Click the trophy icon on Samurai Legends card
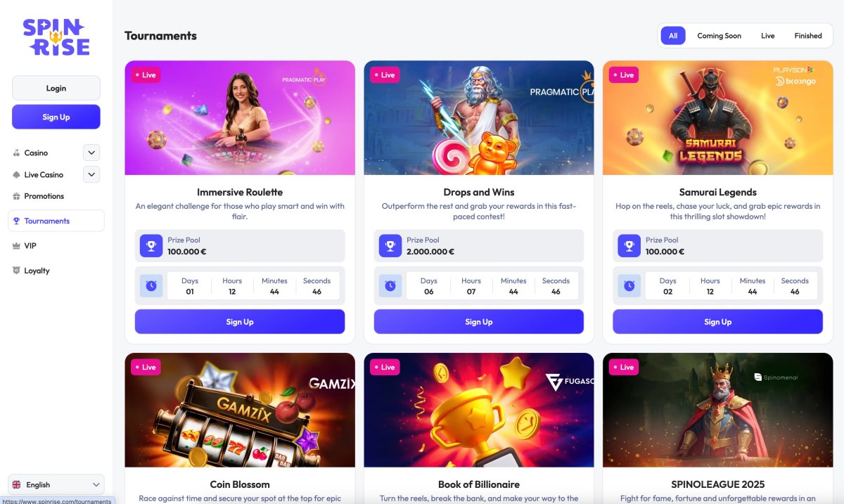 click(x=629, y=245)
